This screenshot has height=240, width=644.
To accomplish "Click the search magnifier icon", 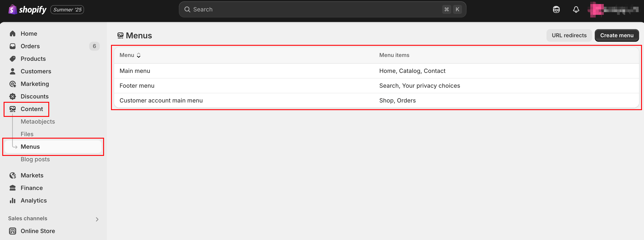I will [x=187, y=9].
